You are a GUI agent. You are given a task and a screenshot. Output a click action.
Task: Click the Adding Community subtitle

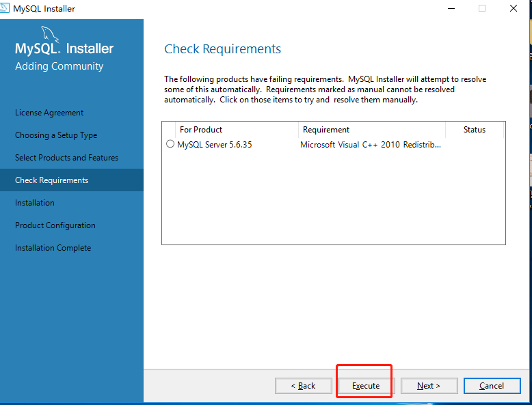(59, 66)
